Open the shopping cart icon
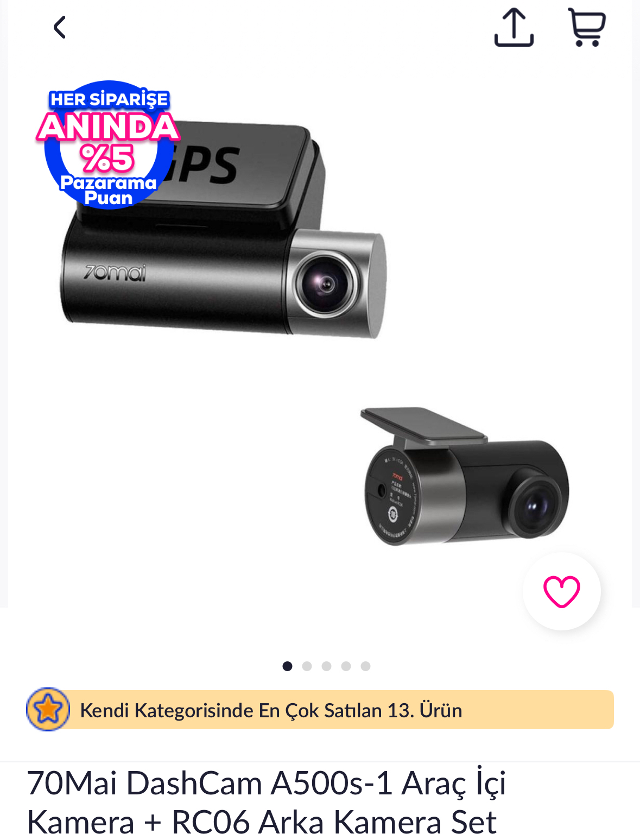640x840 pixels. (x=586, y=27)
